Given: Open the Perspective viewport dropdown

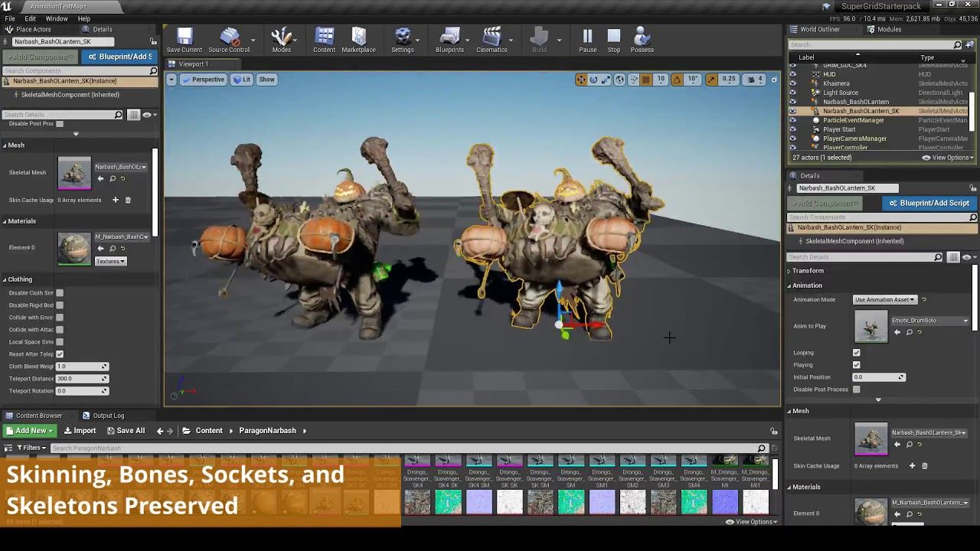Looking at the screenshot, I should click(x=204, y=80).
